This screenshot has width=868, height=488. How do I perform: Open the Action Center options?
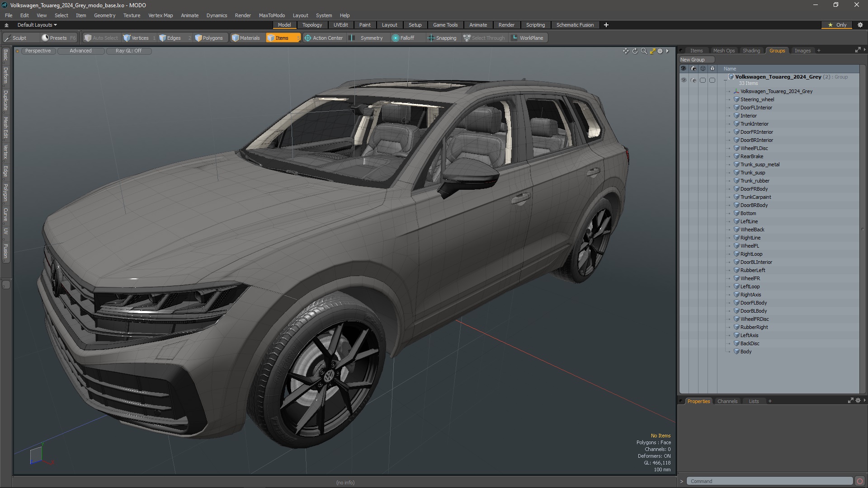(x=324, y=38)
